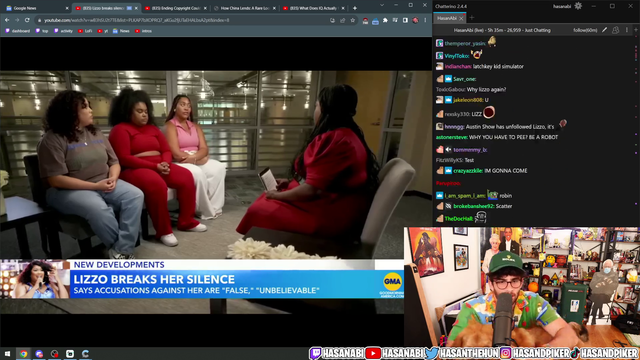The width and height of the screenshot is (640, 360).
Task: Bookmark this page with the star icon
Action: 353,20
